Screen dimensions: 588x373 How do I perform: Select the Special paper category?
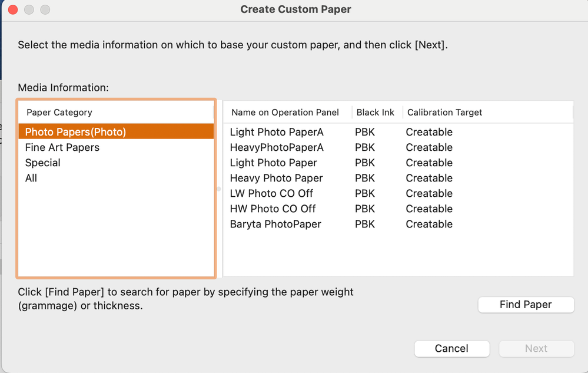[42, 163]
